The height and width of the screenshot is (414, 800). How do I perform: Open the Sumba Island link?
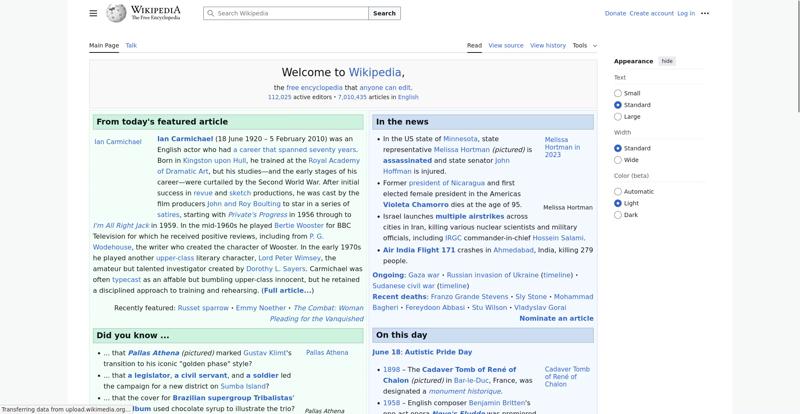click(x=242, y=386)
